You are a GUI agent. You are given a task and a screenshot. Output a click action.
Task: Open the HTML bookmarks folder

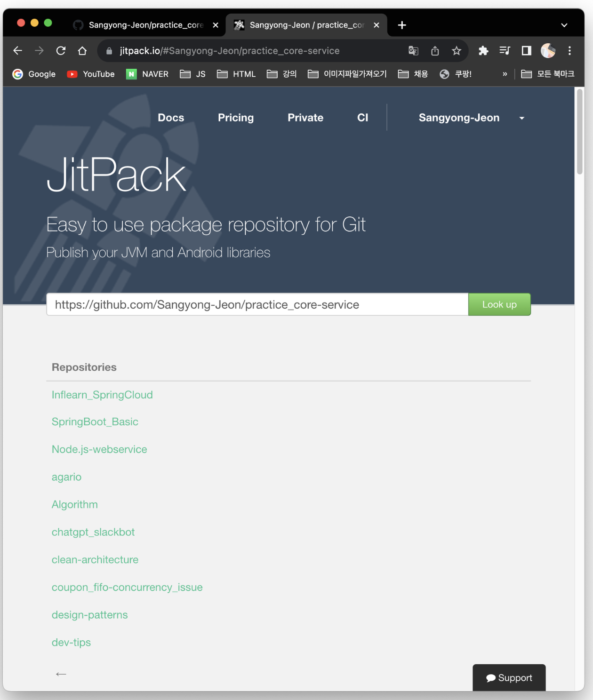click(x=236, y=74)
